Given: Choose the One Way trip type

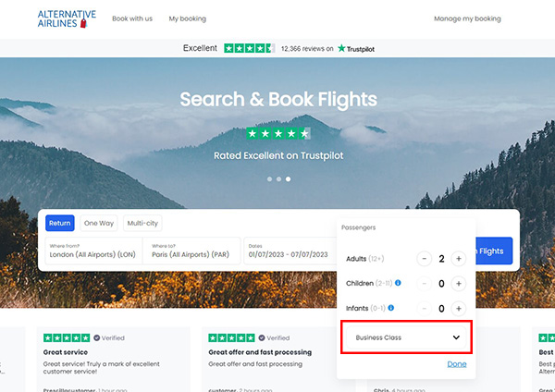Looking at the screenshot, I should point(99,223).
